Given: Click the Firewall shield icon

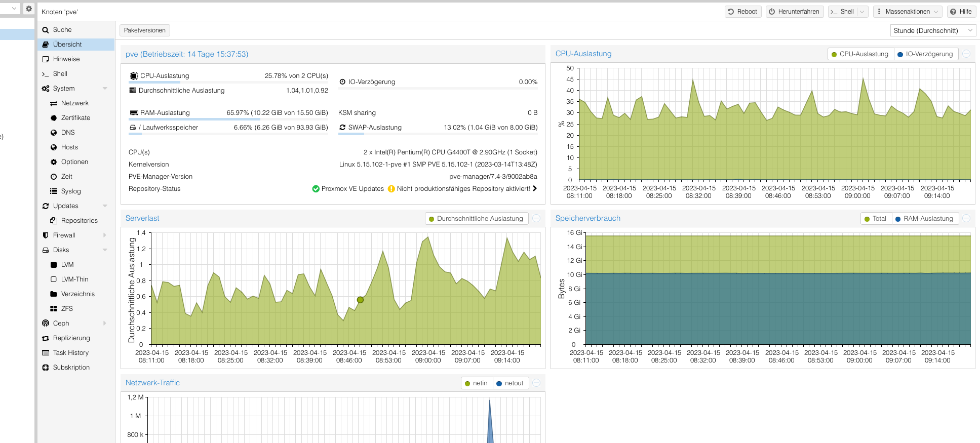Looking at the screenshot, I should coord(46,235).
